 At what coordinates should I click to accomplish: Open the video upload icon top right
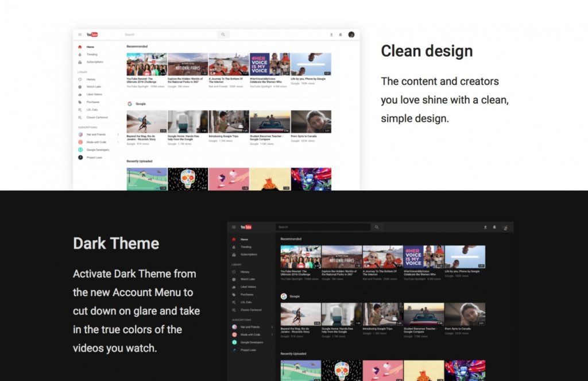point(331,34)
